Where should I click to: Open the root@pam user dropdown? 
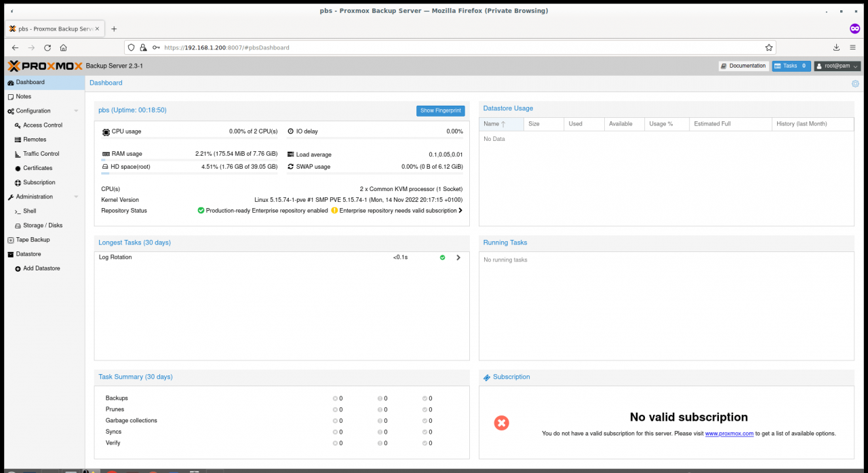(x=837, y=66)
